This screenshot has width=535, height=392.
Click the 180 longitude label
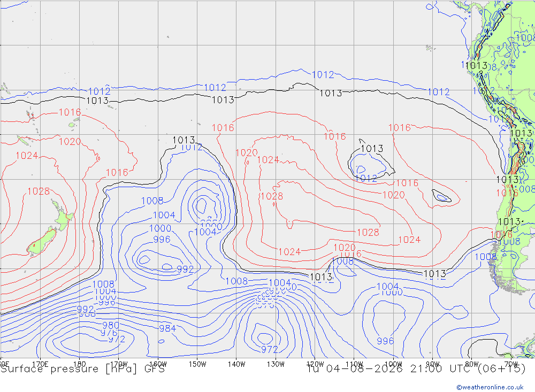point(80,364)
